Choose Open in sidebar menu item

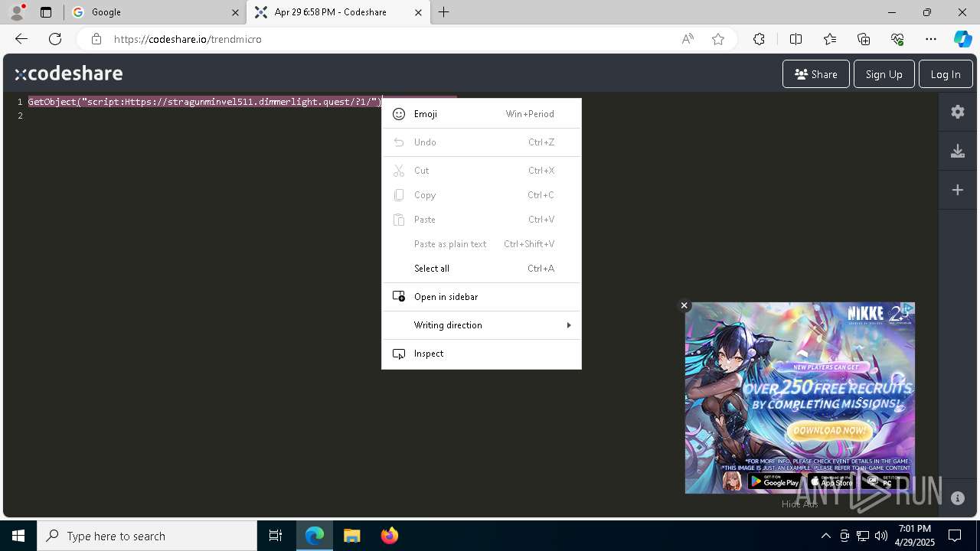(482, 297)
